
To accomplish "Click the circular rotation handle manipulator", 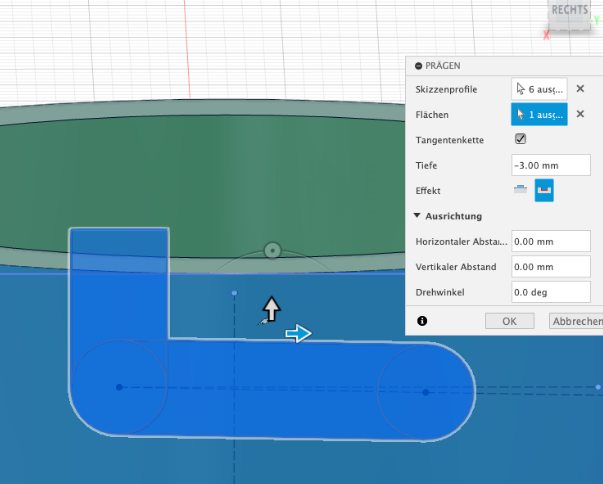I will pos(271,250).
